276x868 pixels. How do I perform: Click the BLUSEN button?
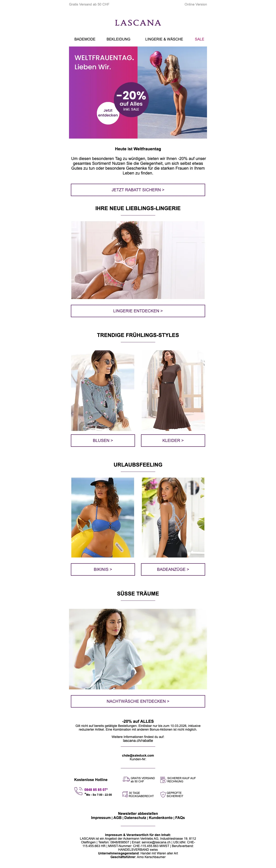103,440
